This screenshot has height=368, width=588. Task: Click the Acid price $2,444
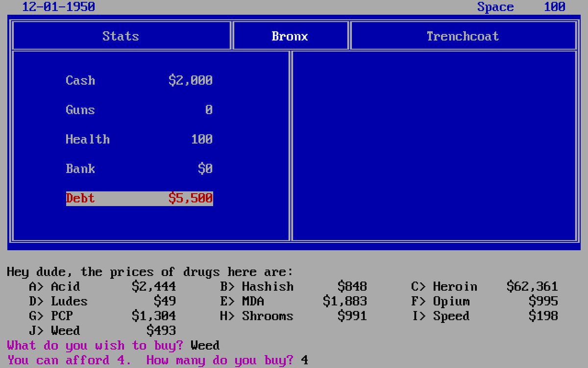pyautogui.click(x=154, y=287)
